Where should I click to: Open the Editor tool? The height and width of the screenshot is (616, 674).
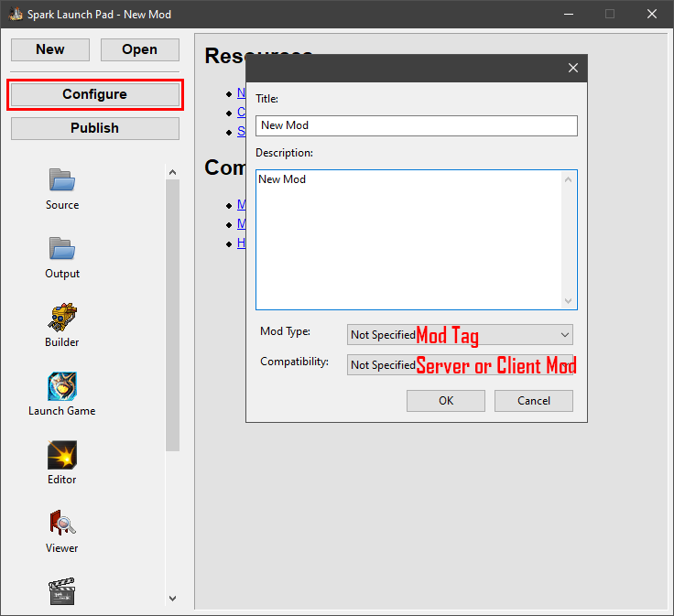pos(62,455)
